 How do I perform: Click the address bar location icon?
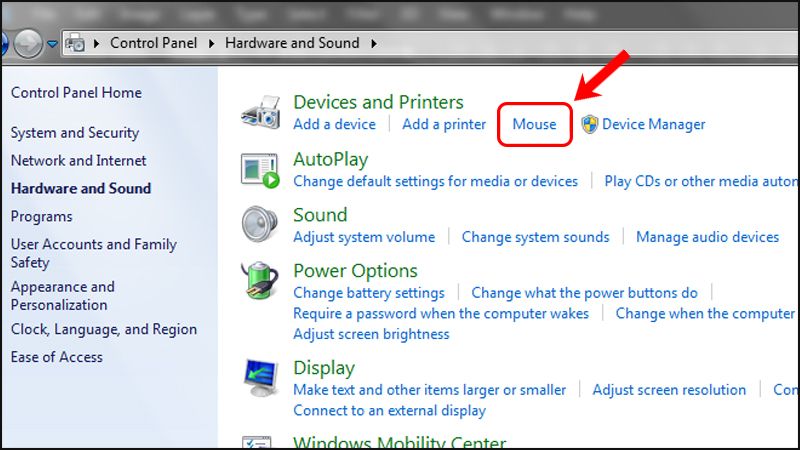[x=75, y=43]
